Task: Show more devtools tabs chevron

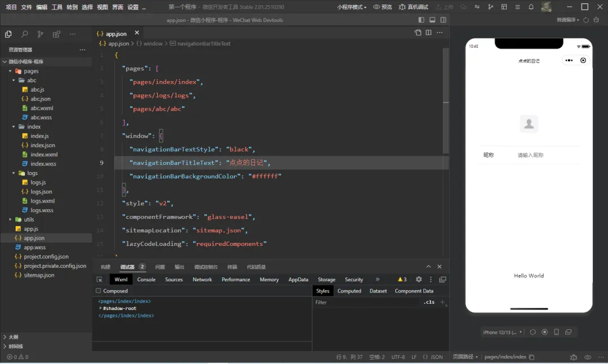Action: coord(377,279)
